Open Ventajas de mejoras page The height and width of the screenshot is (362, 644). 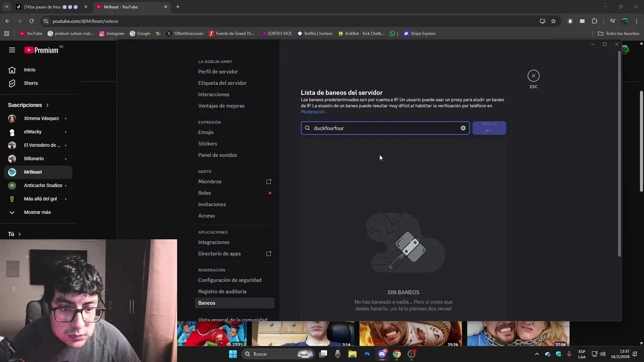click(221, 106)
